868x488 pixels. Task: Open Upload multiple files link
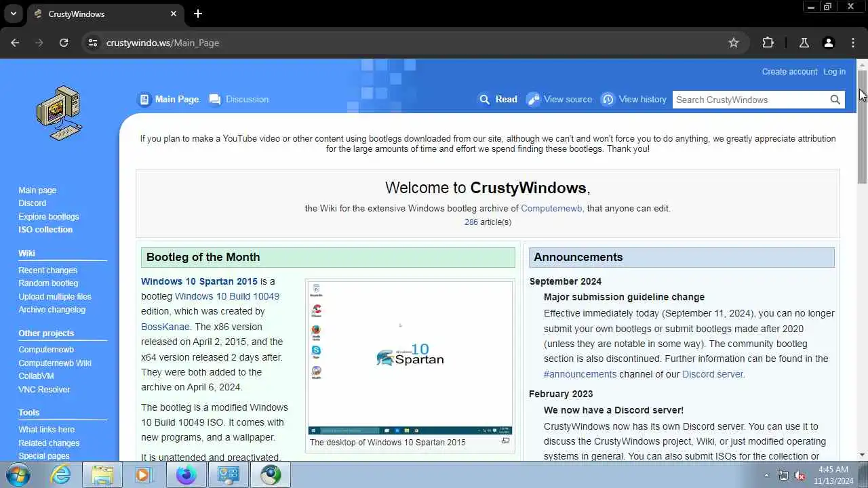54,297
